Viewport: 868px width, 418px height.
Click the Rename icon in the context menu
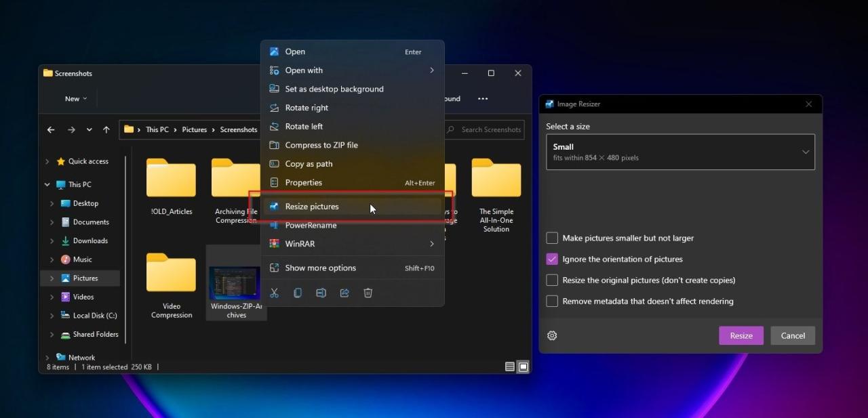click(x=321, y=293)
